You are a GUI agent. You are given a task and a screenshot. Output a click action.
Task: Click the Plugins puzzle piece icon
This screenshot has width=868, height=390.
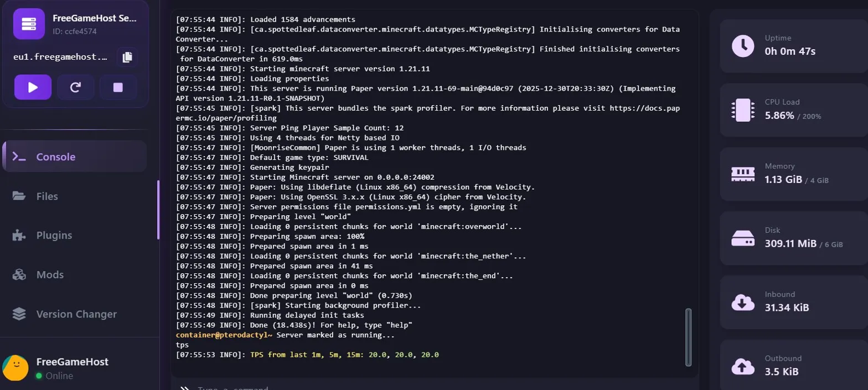click(x=19, y=235)
